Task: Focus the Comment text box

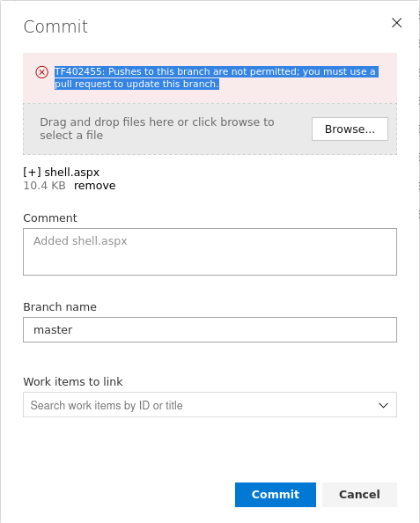Action: [x=210, y=252]
